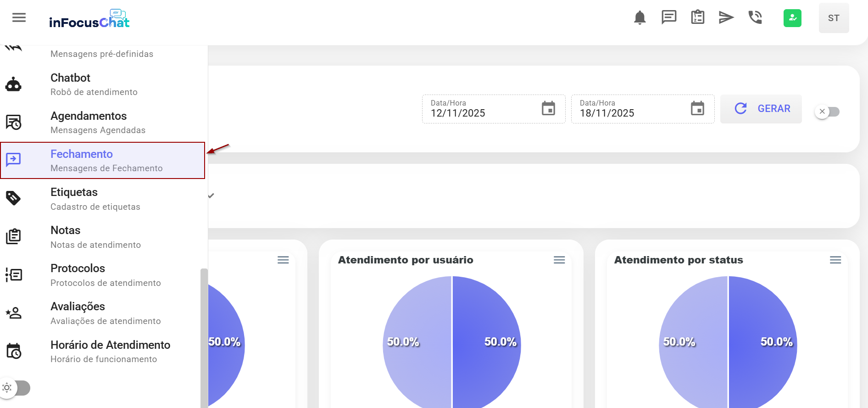
Task: Click the green user status icon
Action: pyautogui.click(x=792, y=18)
